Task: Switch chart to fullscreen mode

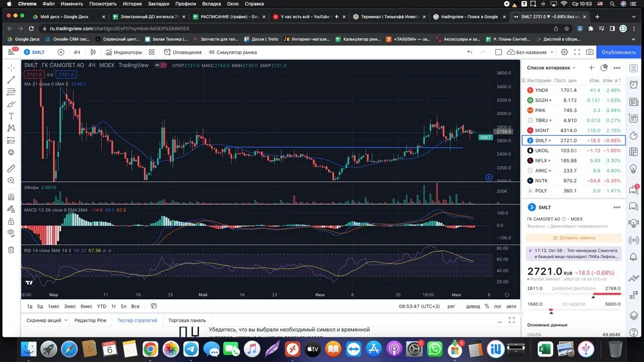Action: 577,52
